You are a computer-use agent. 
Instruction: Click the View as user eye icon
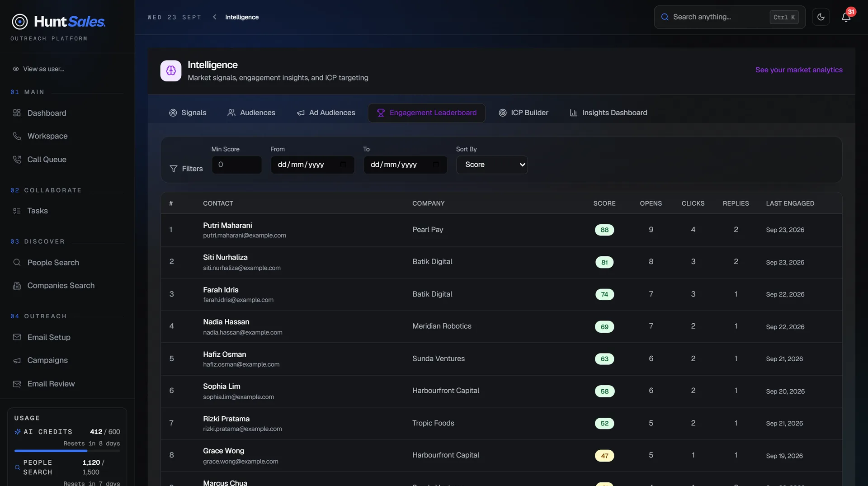tap(15, 69)
